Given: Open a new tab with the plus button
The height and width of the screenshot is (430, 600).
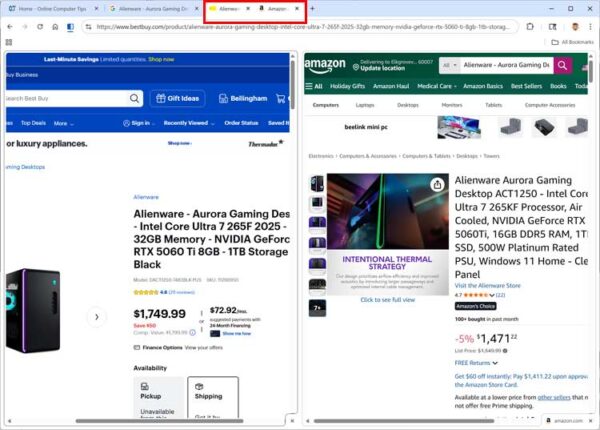Looking at the screenshot, I should pos(312,8).
